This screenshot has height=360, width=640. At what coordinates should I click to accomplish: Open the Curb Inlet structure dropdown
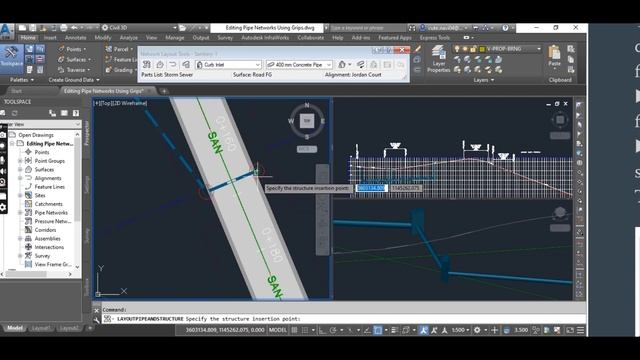tap(258, 64)
